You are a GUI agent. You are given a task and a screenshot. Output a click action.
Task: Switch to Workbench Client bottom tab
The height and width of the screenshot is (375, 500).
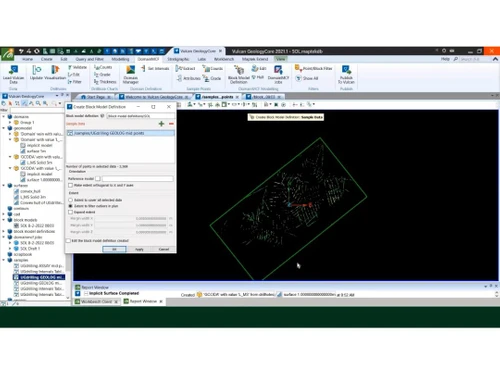tap(96, 302)
